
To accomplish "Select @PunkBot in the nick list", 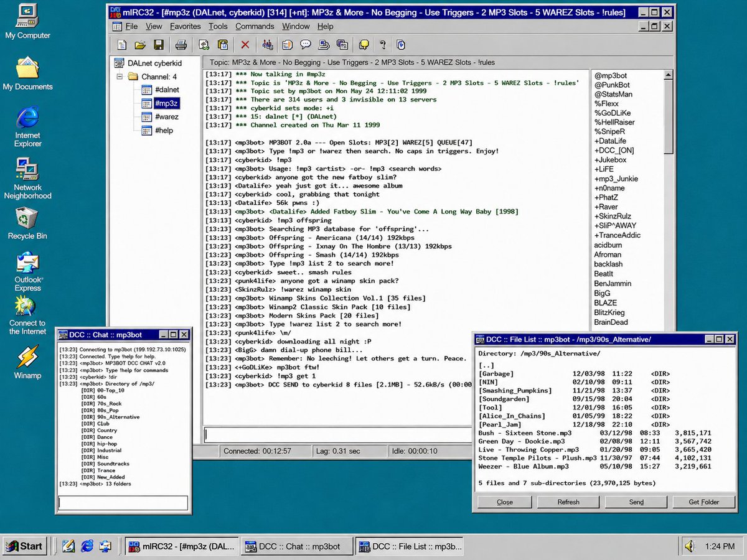I will tap(612, 85).
